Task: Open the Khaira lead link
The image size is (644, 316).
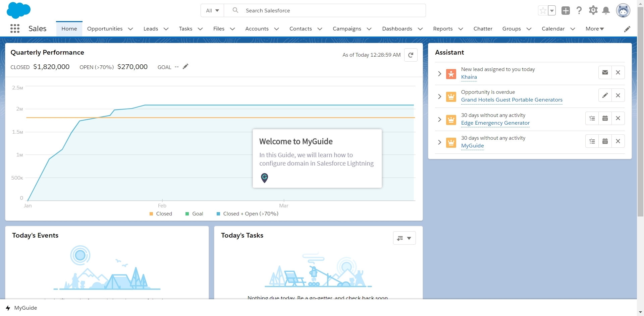Action: [x=469, y=77]
